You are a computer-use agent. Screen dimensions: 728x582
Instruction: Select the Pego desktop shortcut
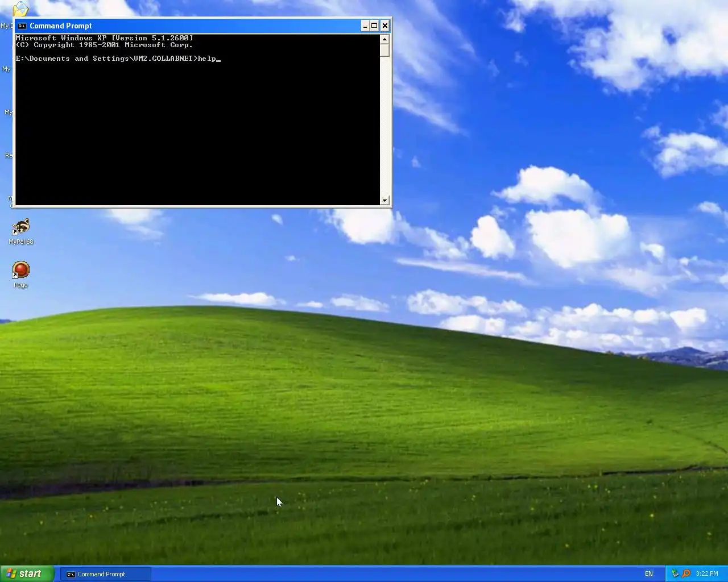(x=21, y=275)
